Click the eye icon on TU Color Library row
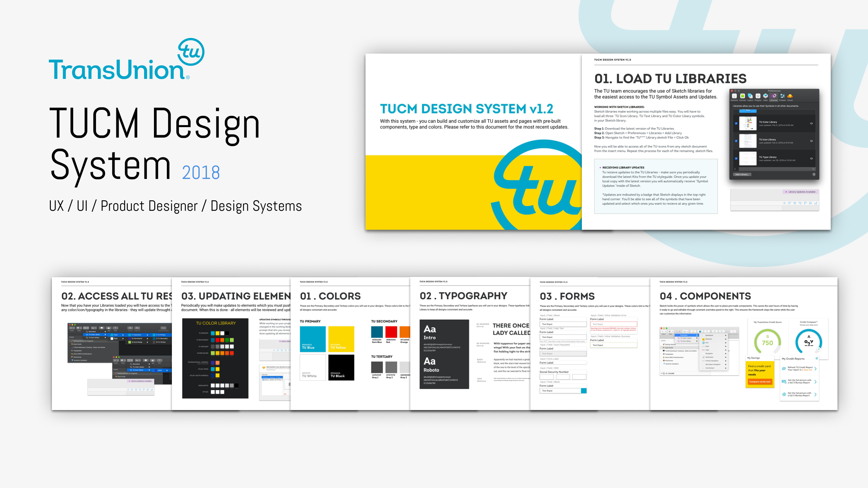868x488 pixels. click(811, 123)
